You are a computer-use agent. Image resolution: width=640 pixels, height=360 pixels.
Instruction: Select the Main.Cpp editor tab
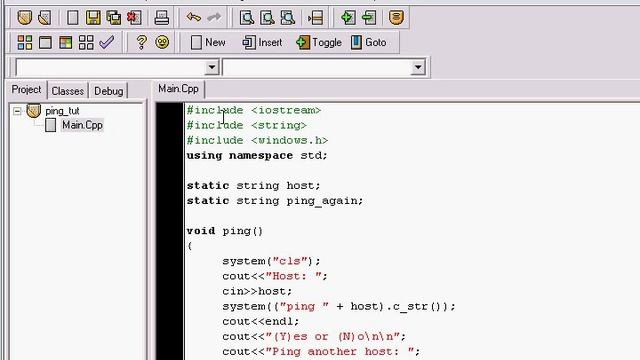click(x=178, y=89)
